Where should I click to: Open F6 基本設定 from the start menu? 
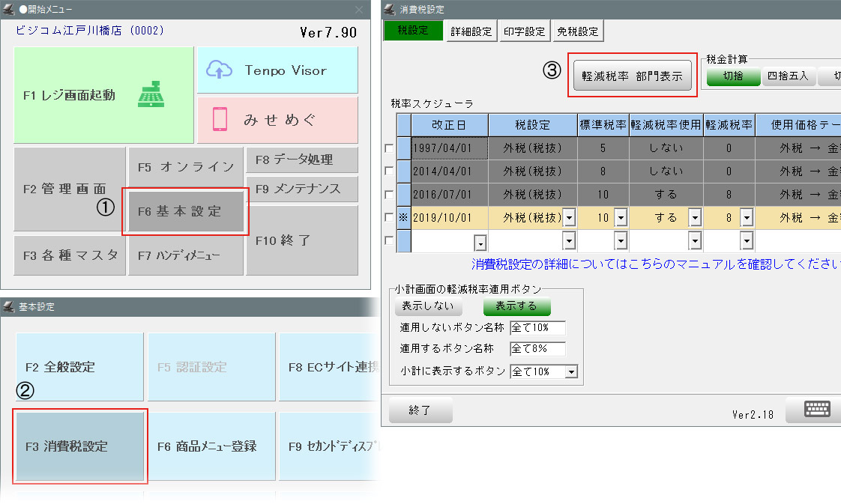tap(186, 212)
